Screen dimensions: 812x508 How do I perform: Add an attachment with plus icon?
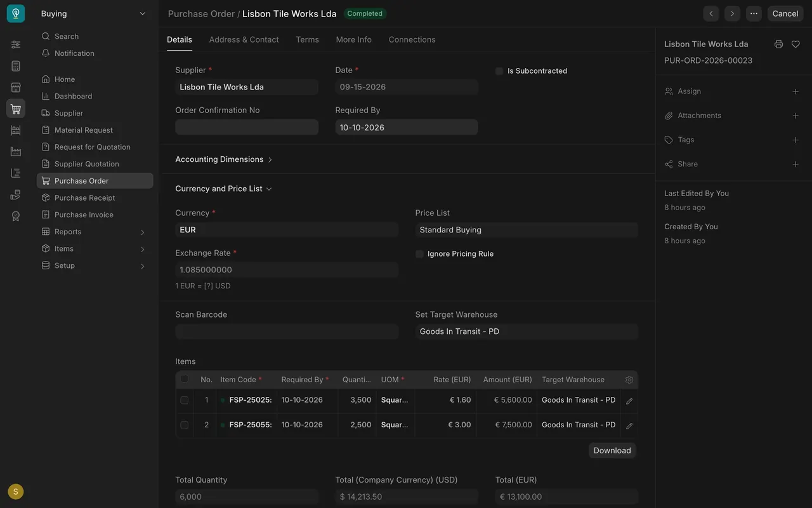(x=796, y=116)
